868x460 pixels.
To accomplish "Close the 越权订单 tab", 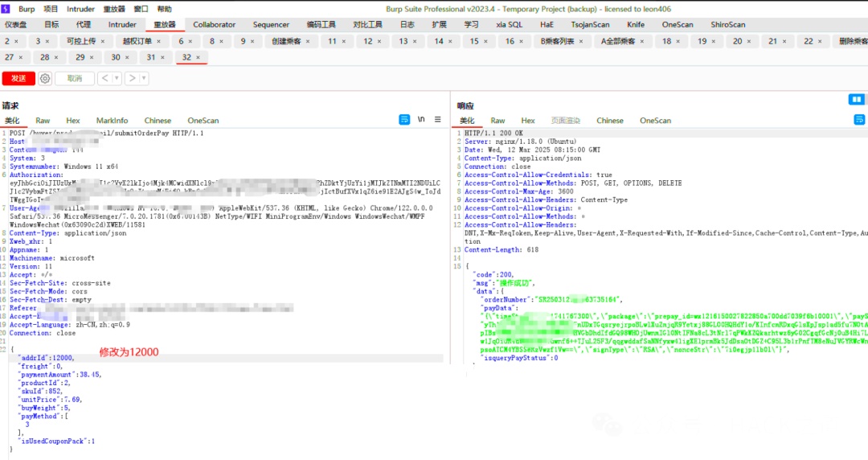I will pos(159,42).
